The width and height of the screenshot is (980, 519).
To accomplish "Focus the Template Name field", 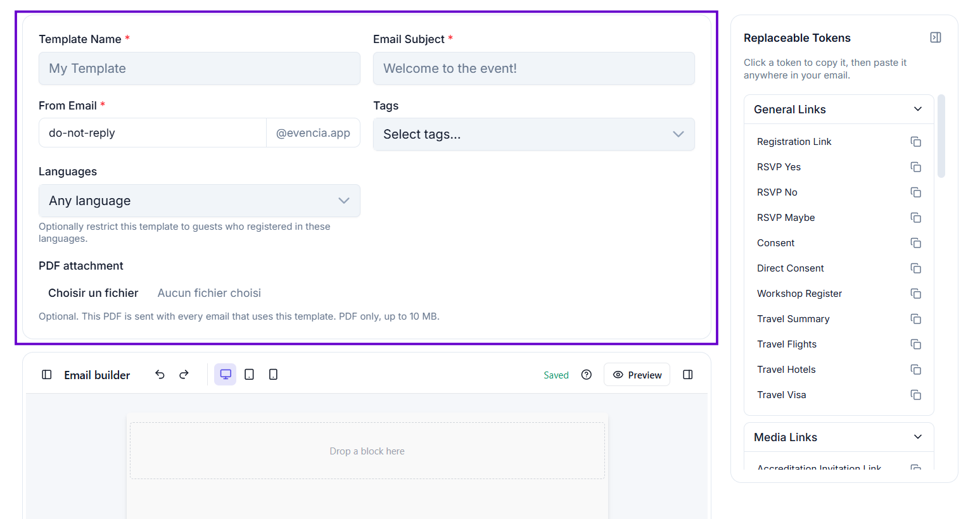I will 200,68.
